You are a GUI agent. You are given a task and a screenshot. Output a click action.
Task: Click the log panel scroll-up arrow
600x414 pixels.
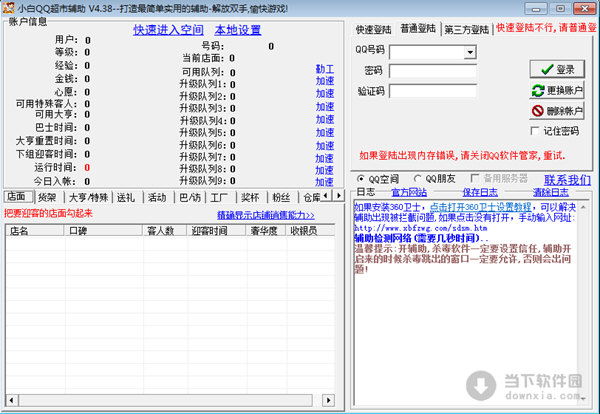[x=583, y=207]
